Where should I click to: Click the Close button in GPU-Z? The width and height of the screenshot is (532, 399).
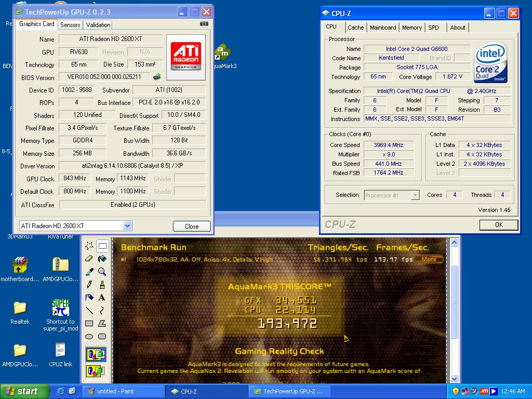tap(192, 227)
